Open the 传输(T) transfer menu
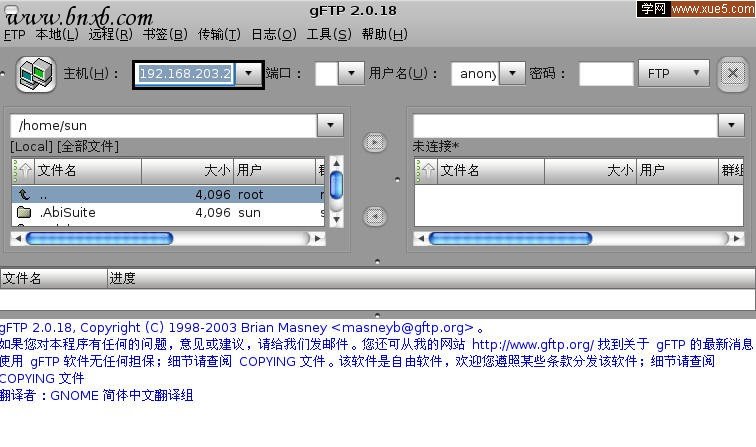This screenshot has height=447, width=756. (x=219, y=34)
